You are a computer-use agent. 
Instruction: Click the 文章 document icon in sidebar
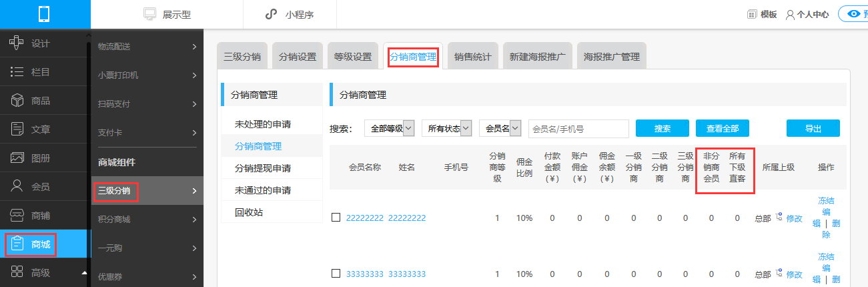pyautogui.click(x=17, y=129)
